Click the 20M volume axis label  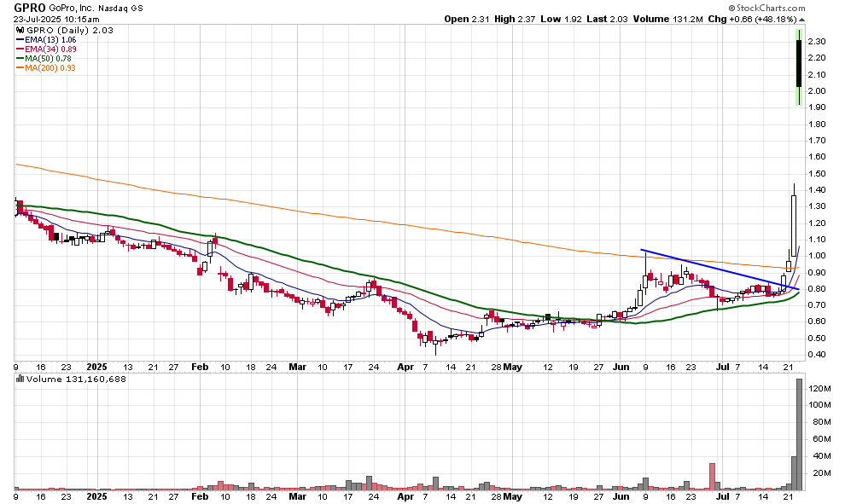pyautogui.click(x=821, y=472)
